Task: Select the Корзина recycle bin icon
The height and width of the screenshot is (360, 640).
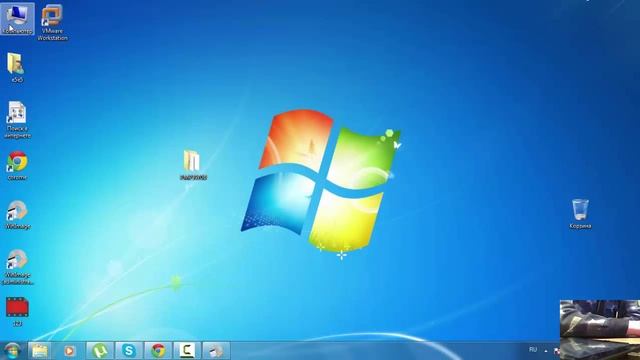Action: pos(580,213)
